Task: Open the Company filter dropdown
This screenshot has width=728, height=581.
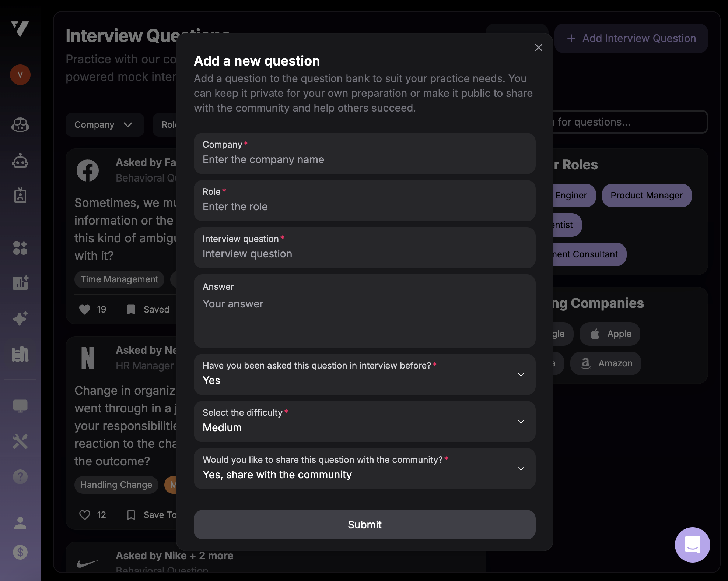Action: 105,124
